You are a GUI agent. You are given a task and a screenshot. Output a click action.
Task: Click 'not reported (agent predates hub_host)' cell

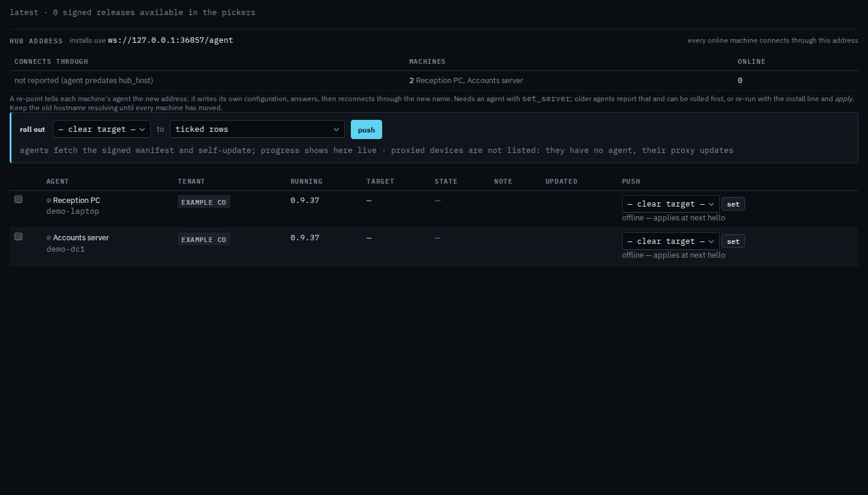point(84,81)
